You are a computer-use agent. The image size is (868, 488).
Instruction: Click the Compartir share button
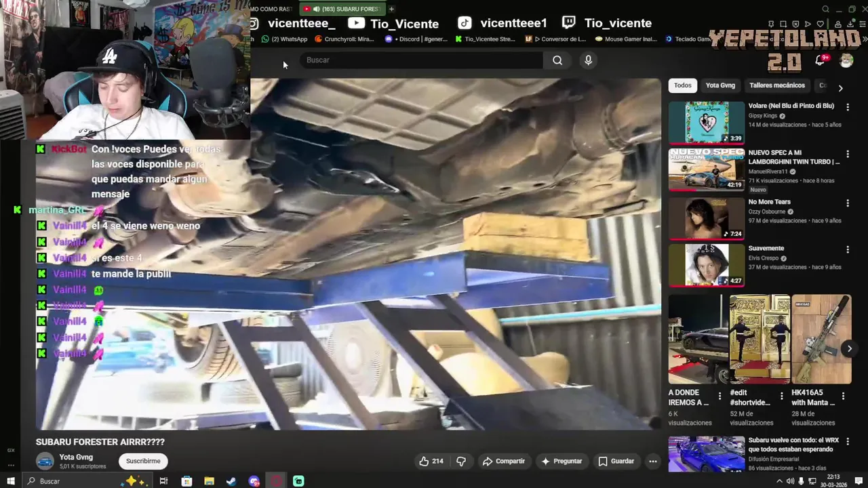[x=504, y=461]
